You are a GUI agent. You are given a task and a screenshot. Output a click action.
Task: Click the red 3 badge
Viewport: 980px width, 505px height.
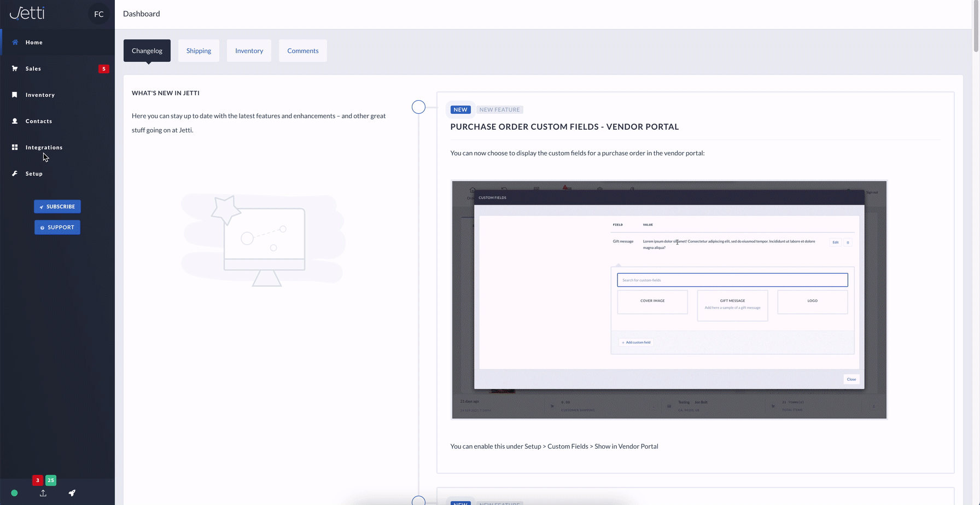(38, 480)
